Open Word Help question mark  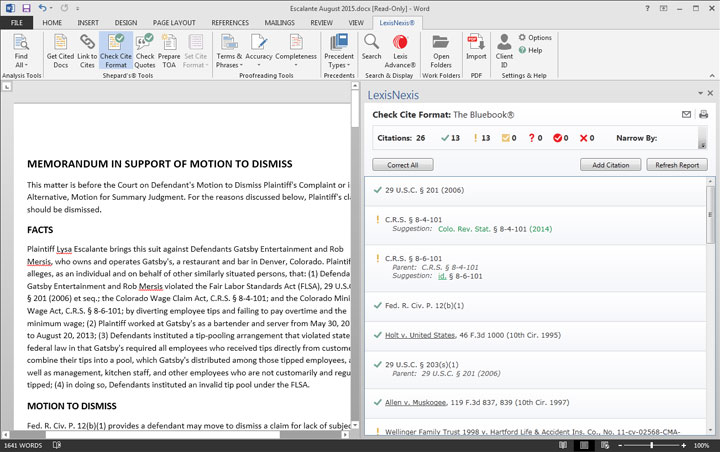(x=647, y=8)
